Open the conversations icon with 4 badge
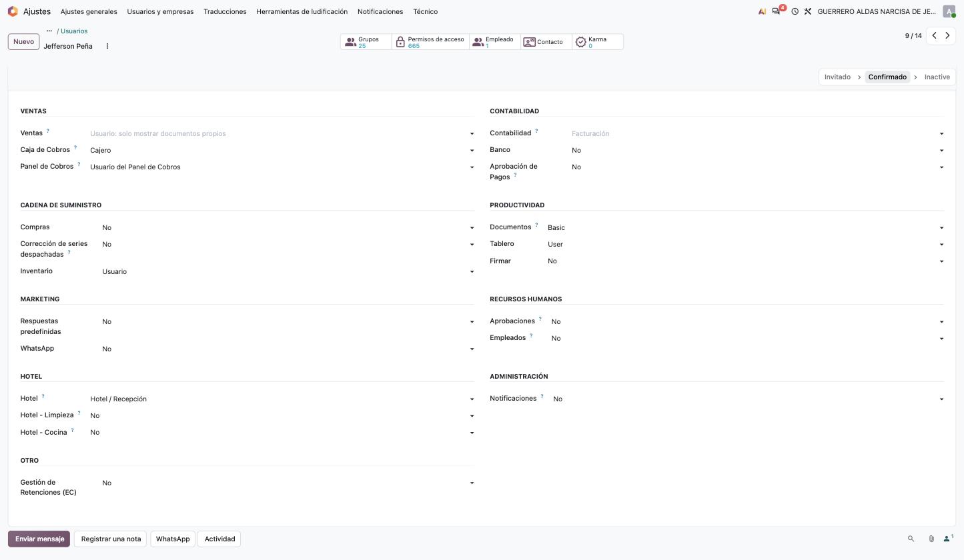The image size is (964, 560). click(777, 11)
